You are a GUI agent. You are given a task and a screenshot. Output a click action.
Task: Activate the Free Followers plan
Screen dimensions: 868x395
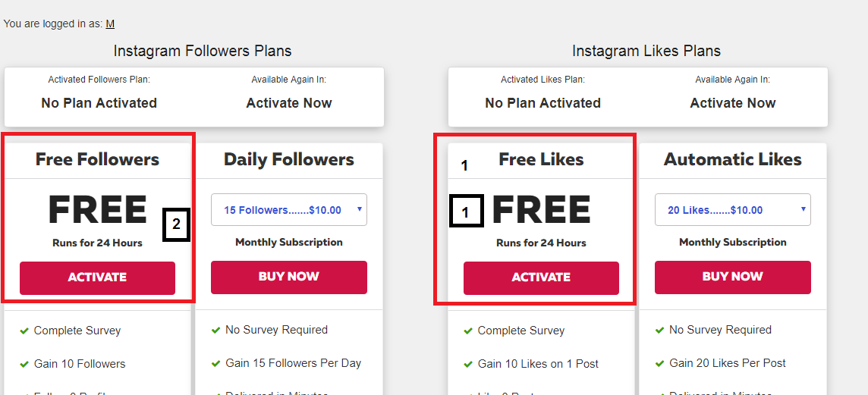(97, 277)
